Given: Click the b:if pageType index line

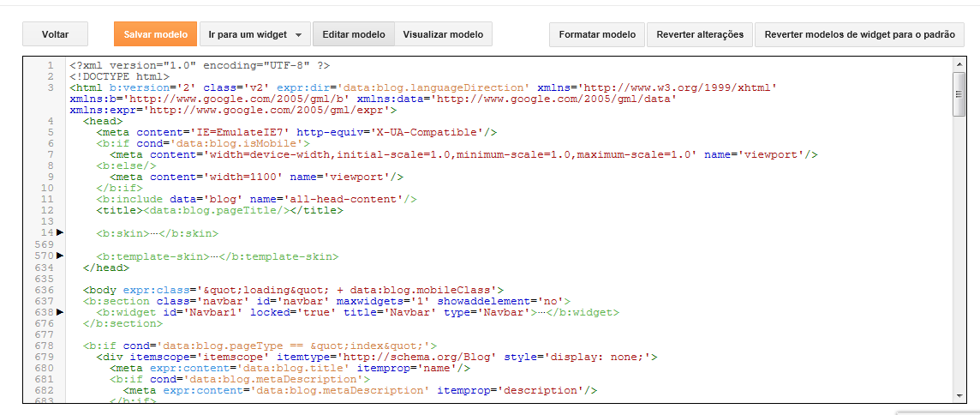Looking at the screenshot, I should click(x=260, y=346).
